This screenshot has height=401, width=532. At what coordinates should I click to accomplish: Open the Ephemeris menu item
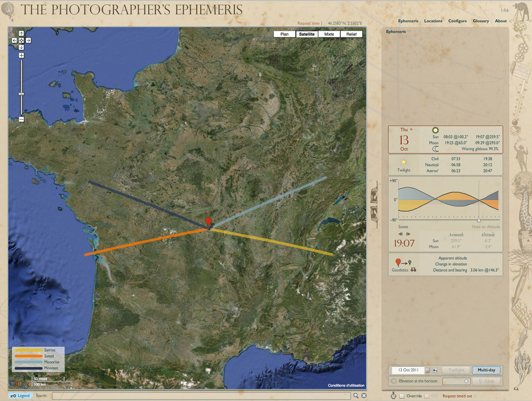click(x=408, y=21)
